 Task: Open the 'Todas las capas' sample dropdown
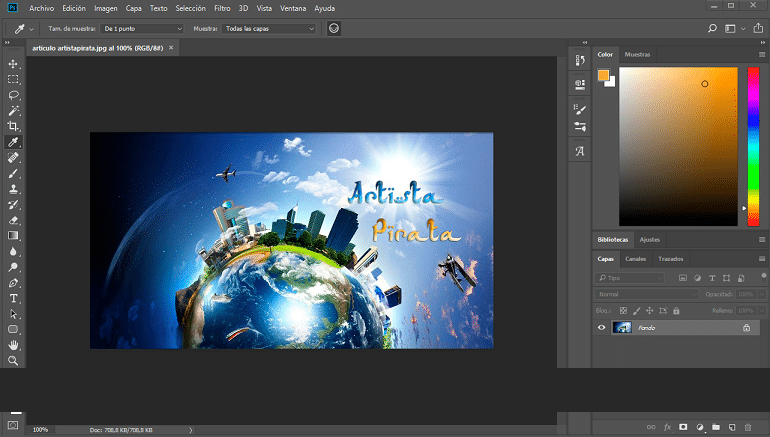[x=268, y=29]
